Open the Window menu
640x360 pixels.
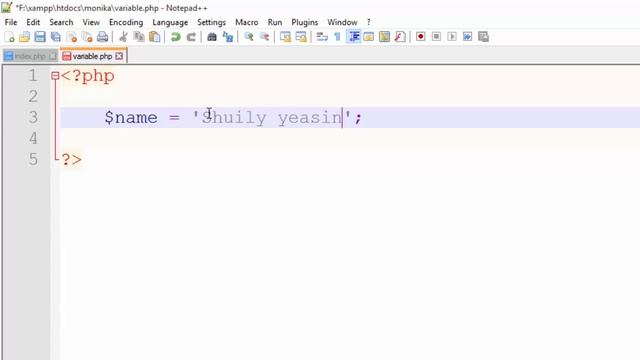click(x=342, y=22)
